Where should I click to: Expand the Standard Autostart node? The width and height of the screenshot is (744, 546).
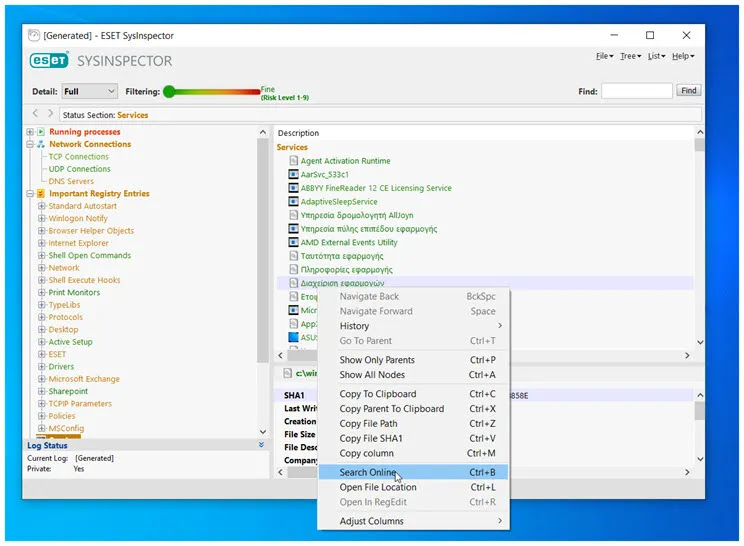click(42, 206)
